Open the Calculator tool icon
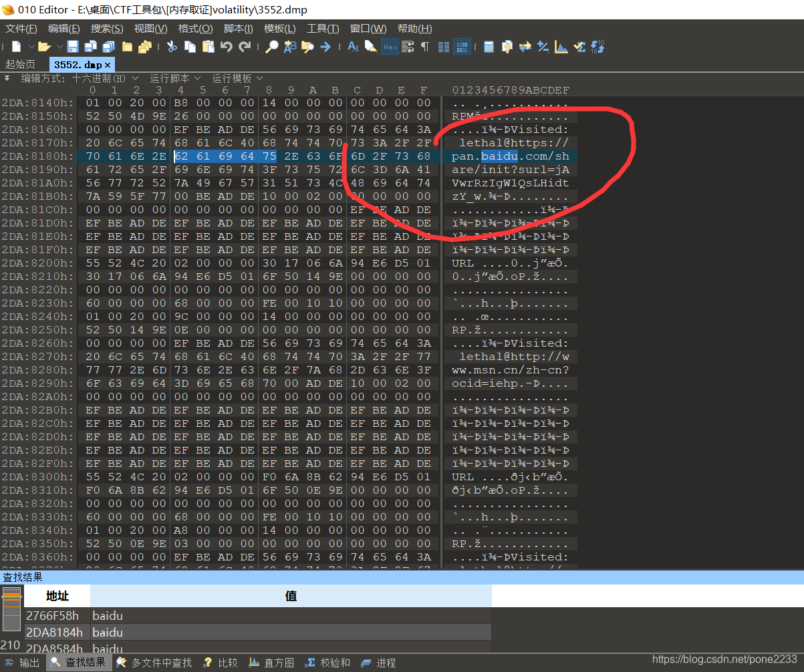Image resolution: width=804 pixels, height=672 pixels. click(x=489, y=47)
